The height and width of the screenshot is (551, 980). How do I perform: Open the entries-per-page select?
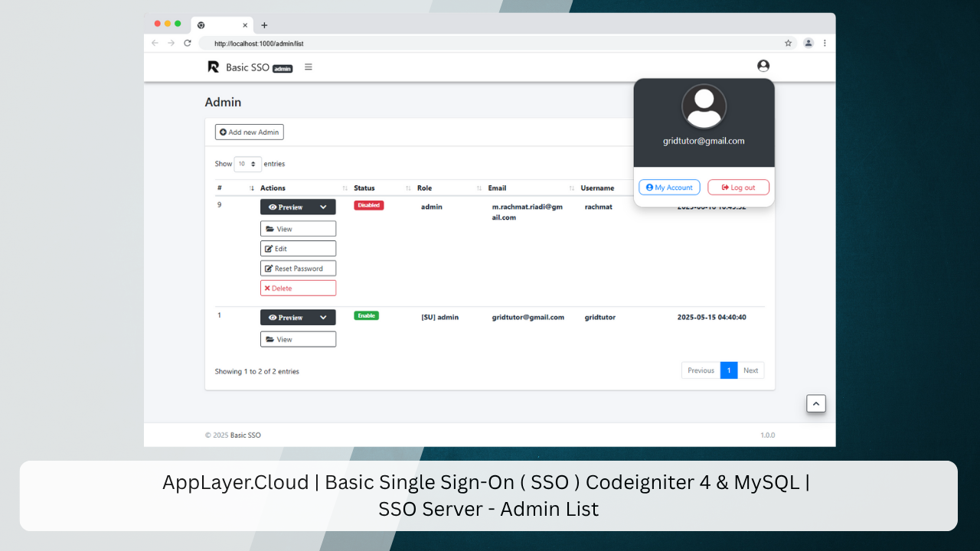(247, 164)
